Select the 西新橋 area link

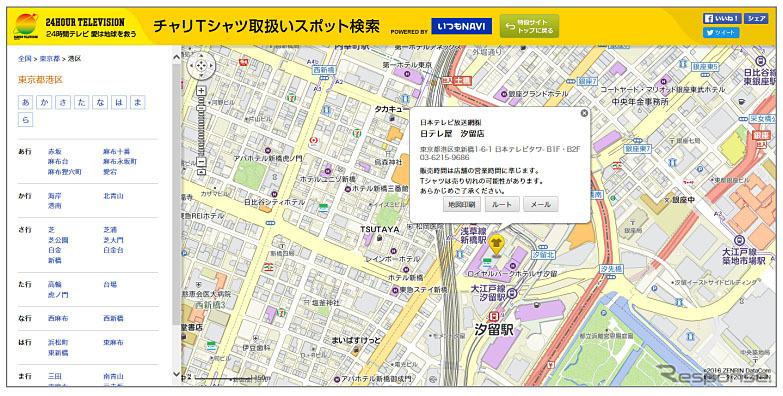[x=113, y=318]
